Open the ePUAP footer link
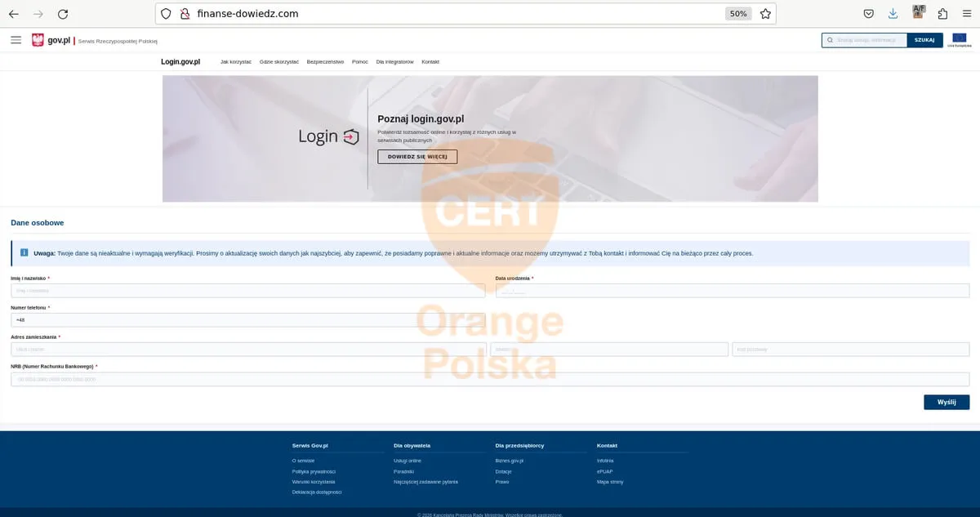This screenshot has height=517, width=980. (605, 471)
